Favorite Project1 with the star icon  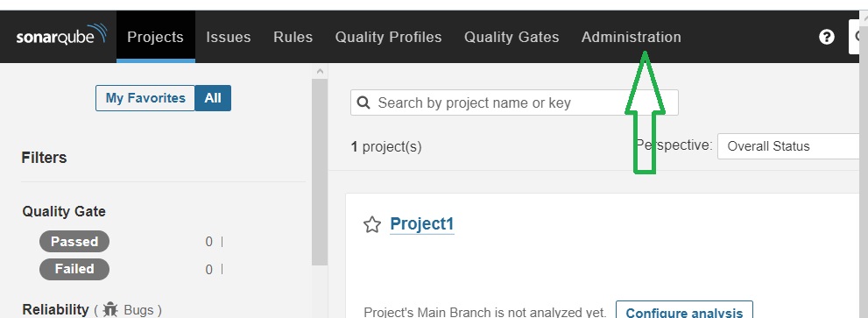(372, 224)
